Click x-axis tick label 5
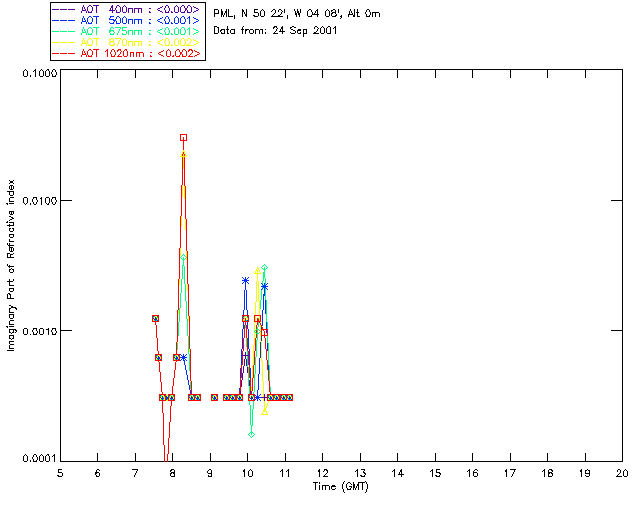The width and height of the screenshot is (640, 512). (x=60, y=473)
